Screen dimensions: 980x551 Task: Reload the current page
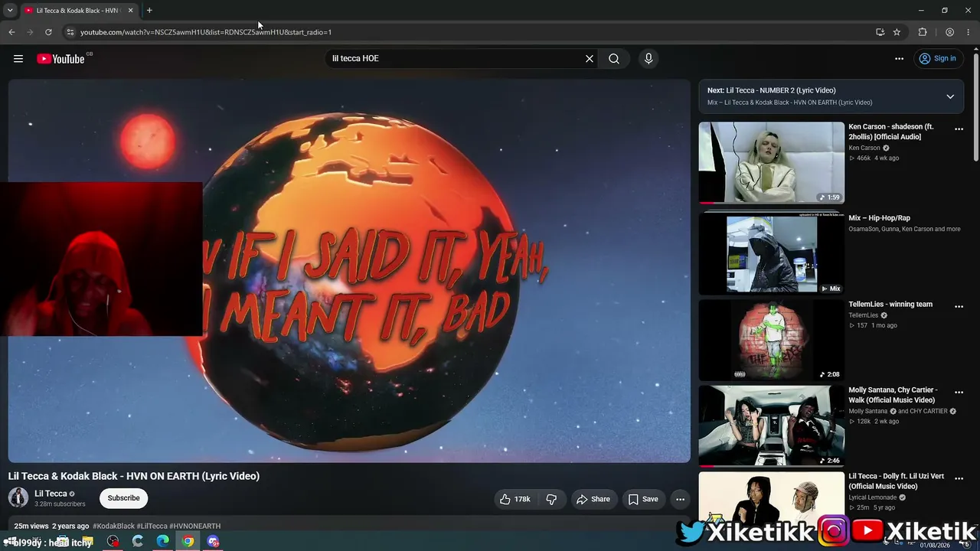48,32
